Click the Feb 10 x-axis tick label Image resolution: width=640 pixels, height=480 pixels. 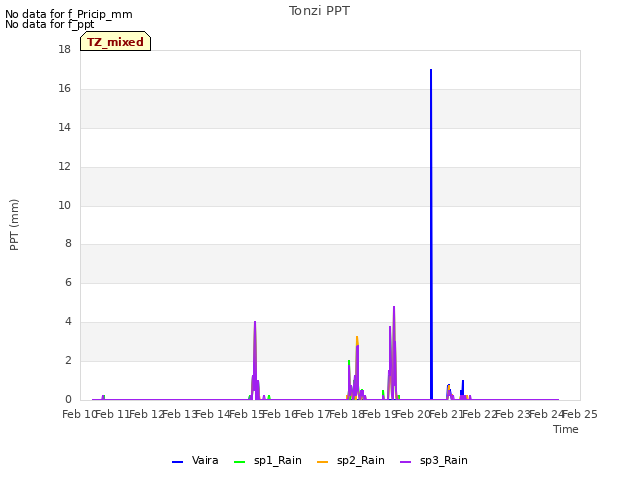pyautogui.click(x=79, y=415)
